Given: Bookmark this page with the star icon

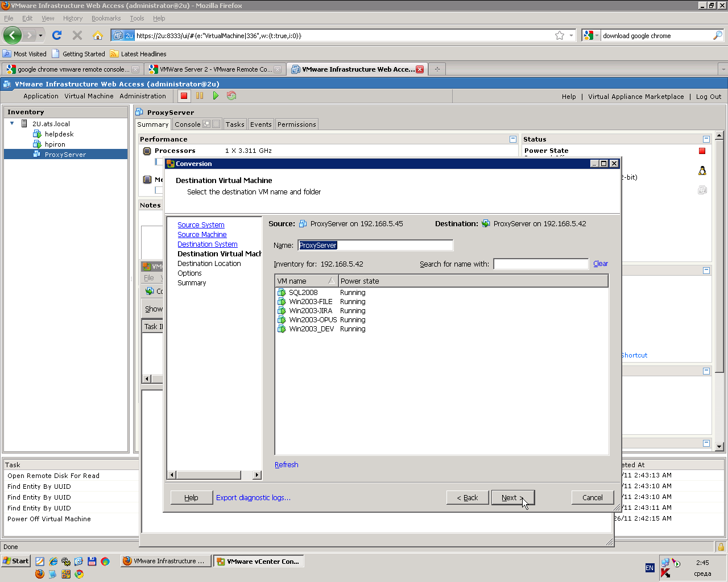Looking at the screenshot, I should [560, 35].
